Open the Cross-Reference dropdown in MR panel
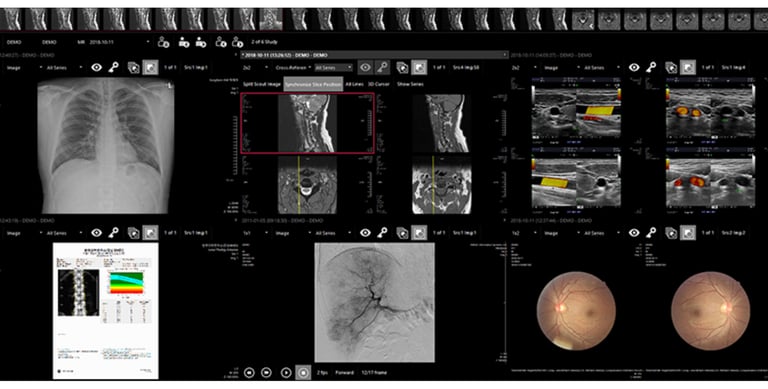 click(x=293, y=68)
